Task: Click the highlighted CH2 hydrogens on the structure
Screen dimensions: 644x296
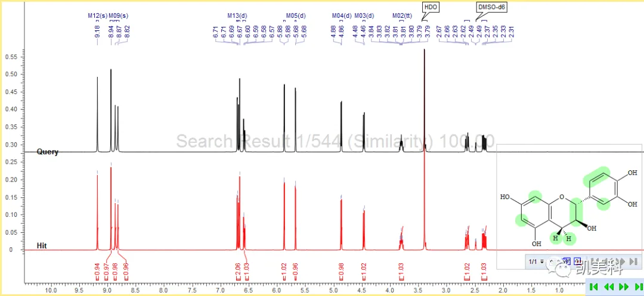Action: [562, 238]
